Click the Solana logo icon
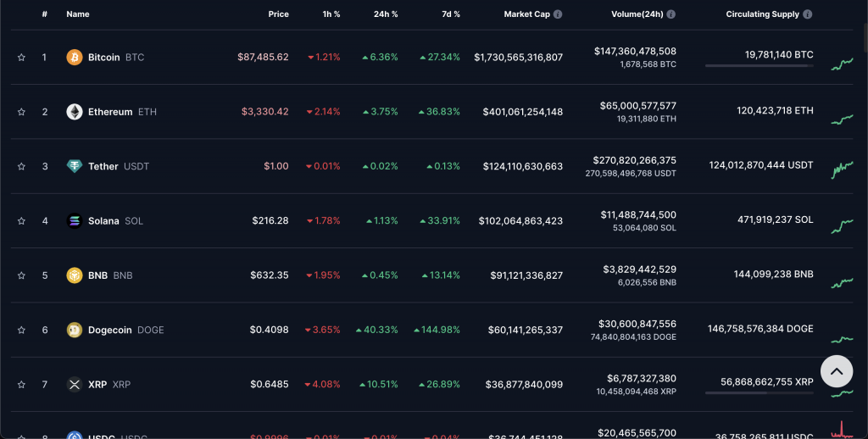The height and width of the screenshot is (439, 868). pyautogui.click(x=75, y=220)
